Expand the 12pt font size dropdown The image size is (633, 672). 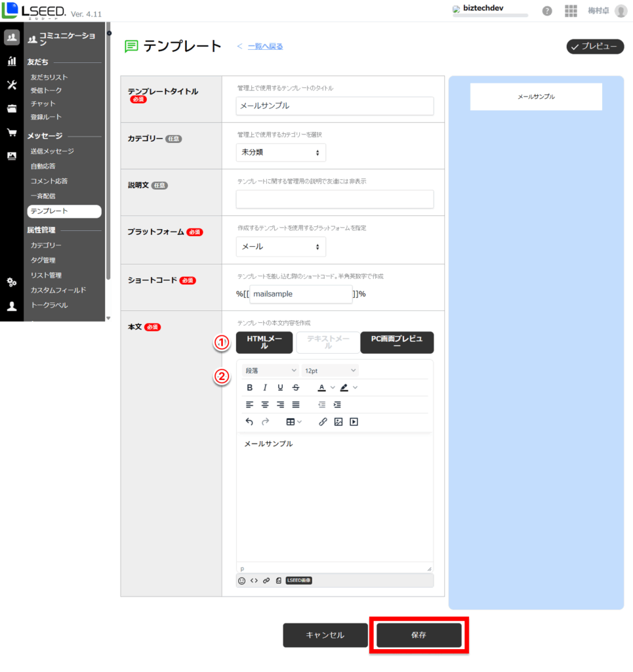point(330,371)
